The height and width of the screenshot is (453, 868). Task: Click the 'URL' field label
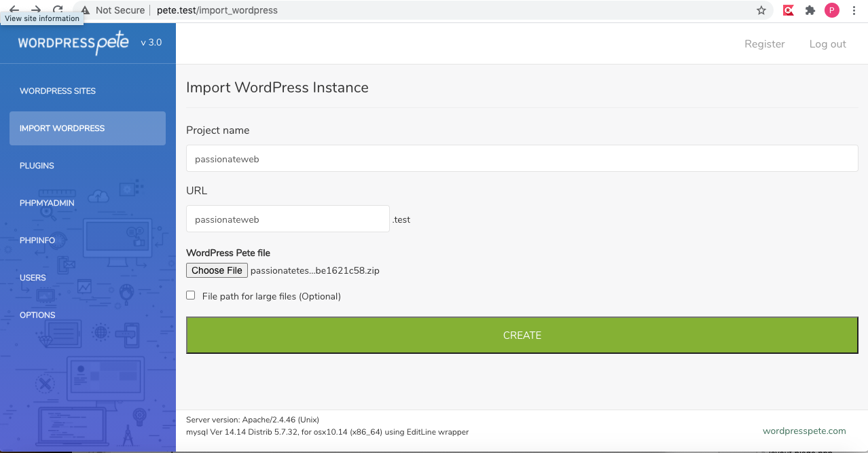pyautogui.click(x=197, y=191)
